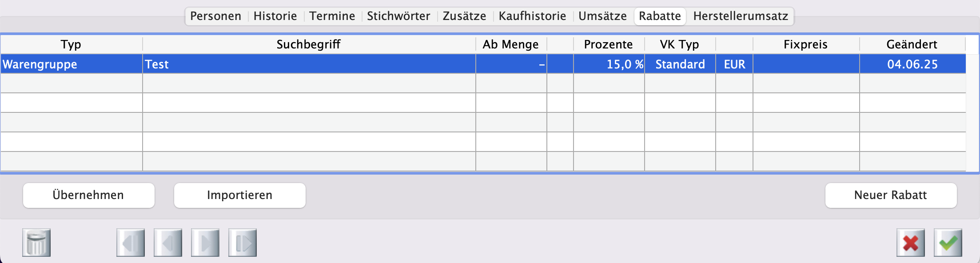Image resolution: width=980 pixels, height=263 pixels.
Task: Show the Stichwörter tab
Action: [x=398, y=16]
